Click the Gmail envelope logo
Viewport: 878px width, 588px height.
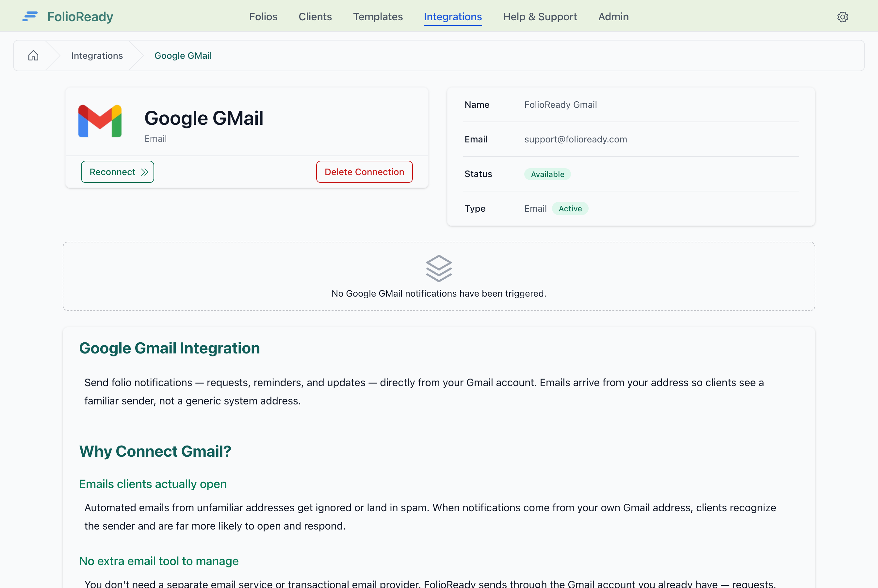coord(100,121)
